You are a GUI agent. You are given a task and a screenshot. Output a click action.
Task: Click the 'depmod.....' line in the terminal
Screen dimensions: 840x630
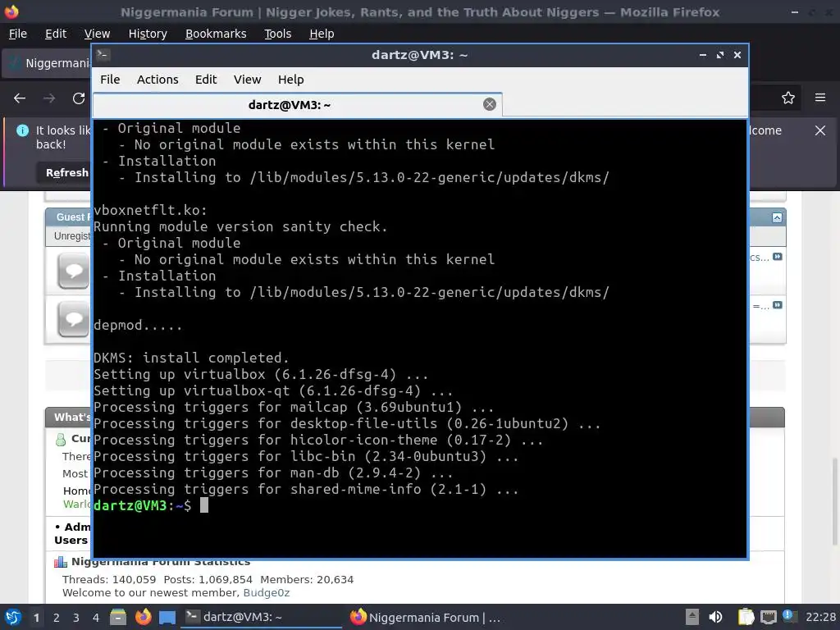[x=138, y=325]
